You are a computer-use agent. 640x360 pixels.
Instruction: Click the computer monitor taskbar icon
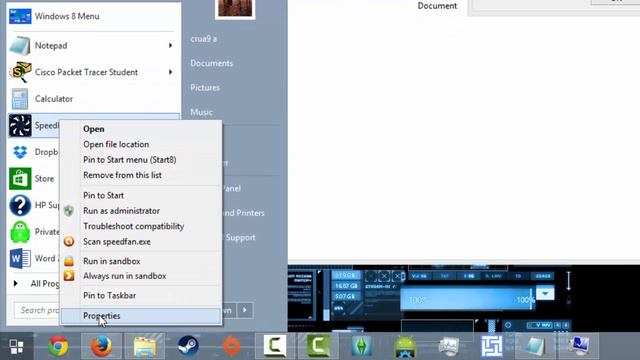tap(579, 346)
